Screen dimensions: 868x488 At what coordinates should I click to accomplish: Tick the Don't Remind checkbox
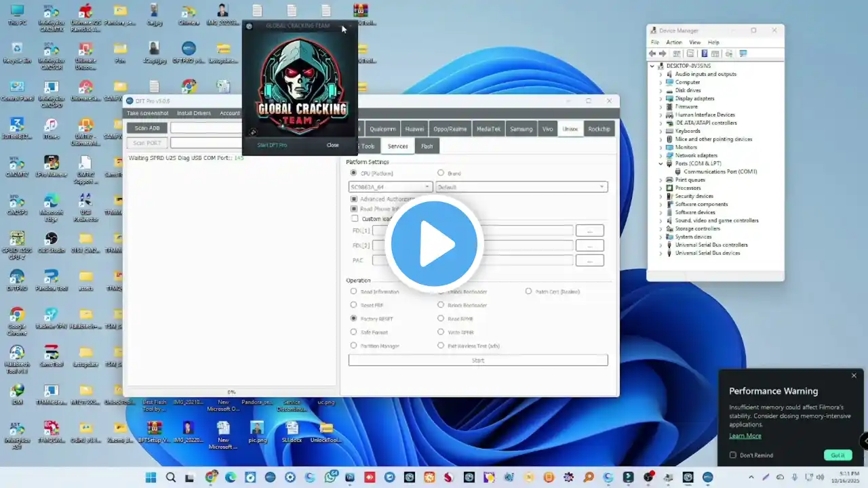click(733, 455)
